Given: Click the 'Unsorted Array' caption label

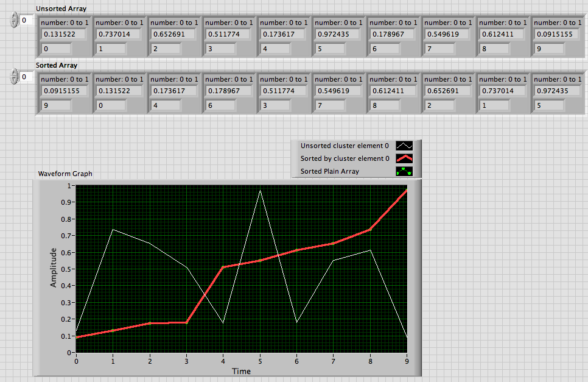Looking at the screenshot, I should [x=61, y=9].
